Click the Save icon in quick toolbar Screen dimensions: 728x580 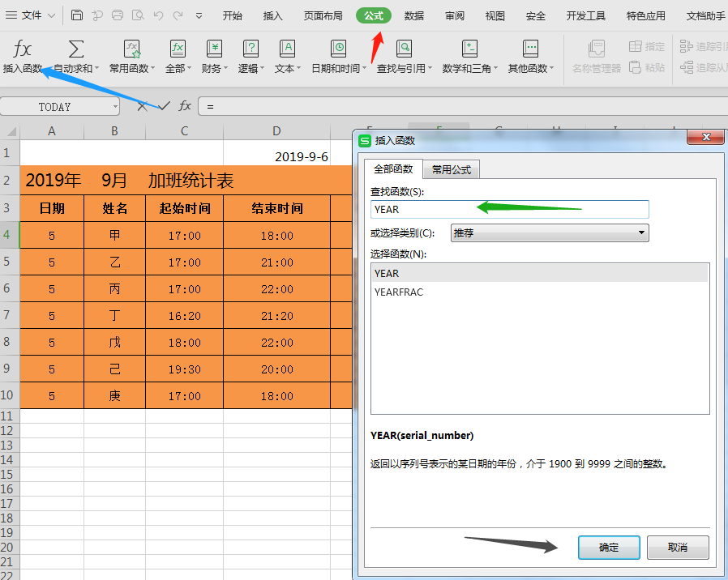[76, 15]
